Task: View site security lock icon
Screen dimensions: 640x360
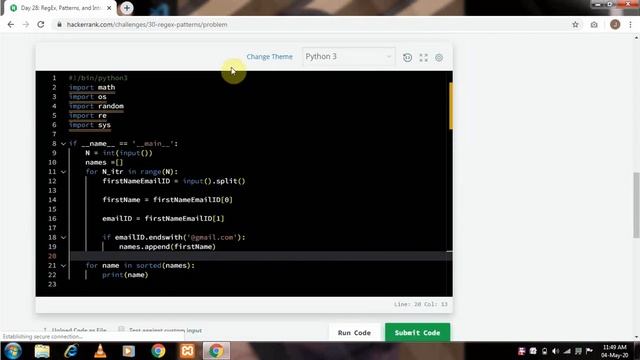Action: [x=60, y=24]
